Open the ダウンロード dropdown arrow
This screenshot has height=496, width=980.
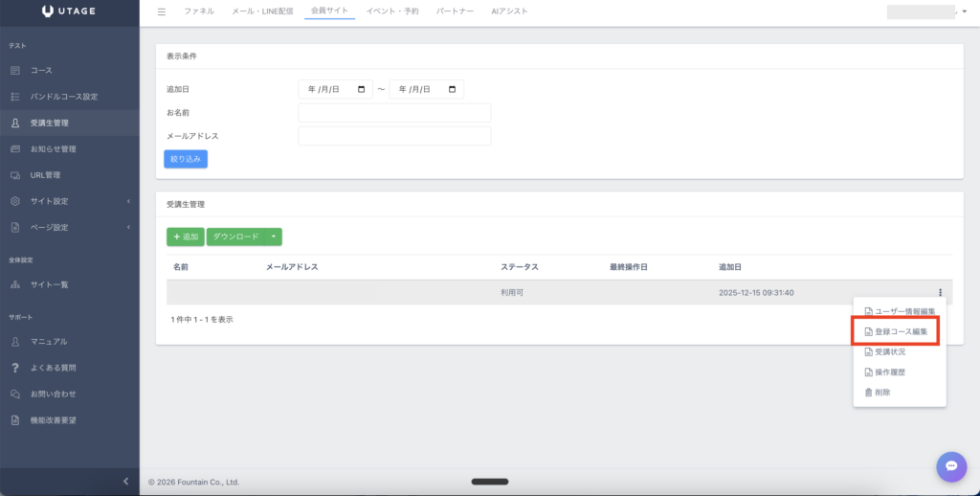274,237
